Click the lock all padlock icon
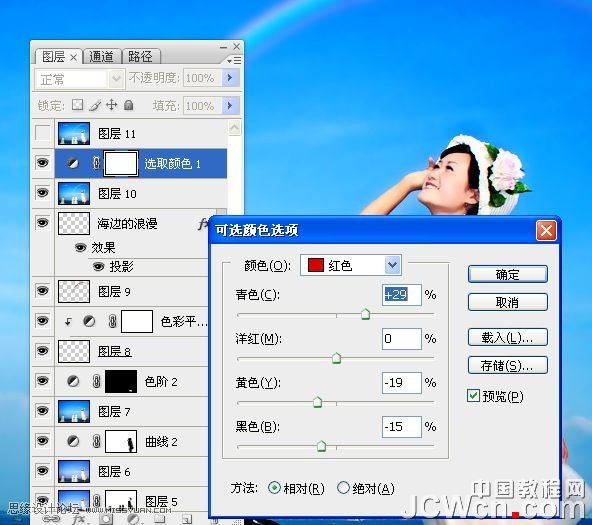The image size is (592, 525). click(129, 105)
